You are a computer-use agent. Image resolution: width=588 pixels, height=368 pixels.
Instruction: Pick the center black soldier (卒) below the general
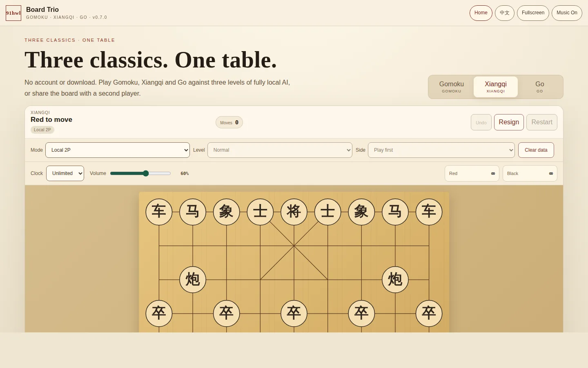click(294, 314)
